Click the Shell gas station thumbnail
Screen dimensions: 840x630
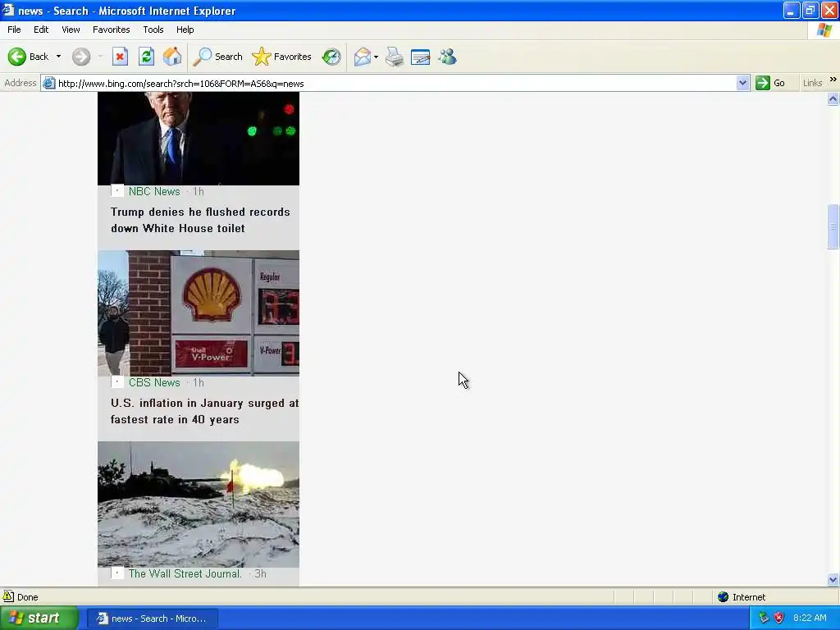[x=199, y=313]
